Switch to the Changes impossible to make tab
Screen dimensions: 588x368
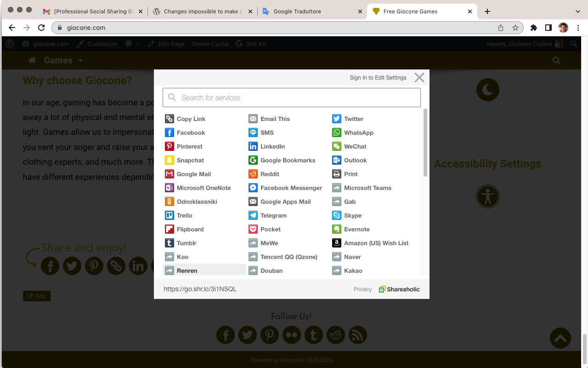point(202,11)
